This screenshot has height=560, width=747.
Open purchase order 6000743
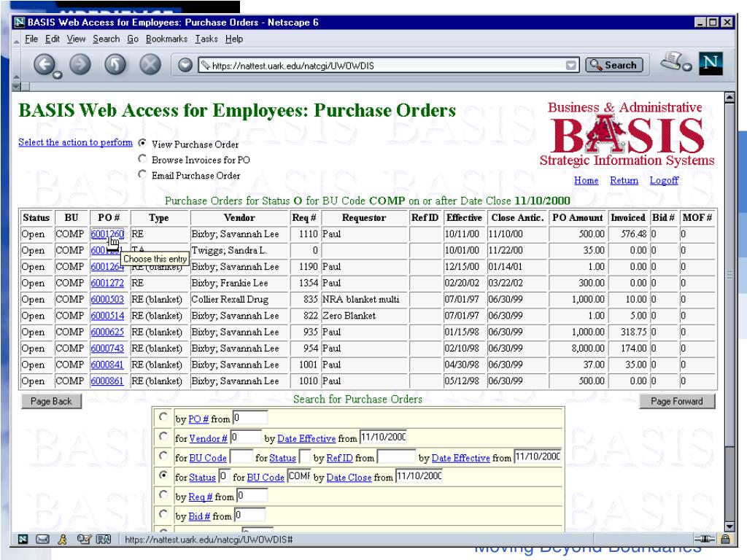click(107, 348)
